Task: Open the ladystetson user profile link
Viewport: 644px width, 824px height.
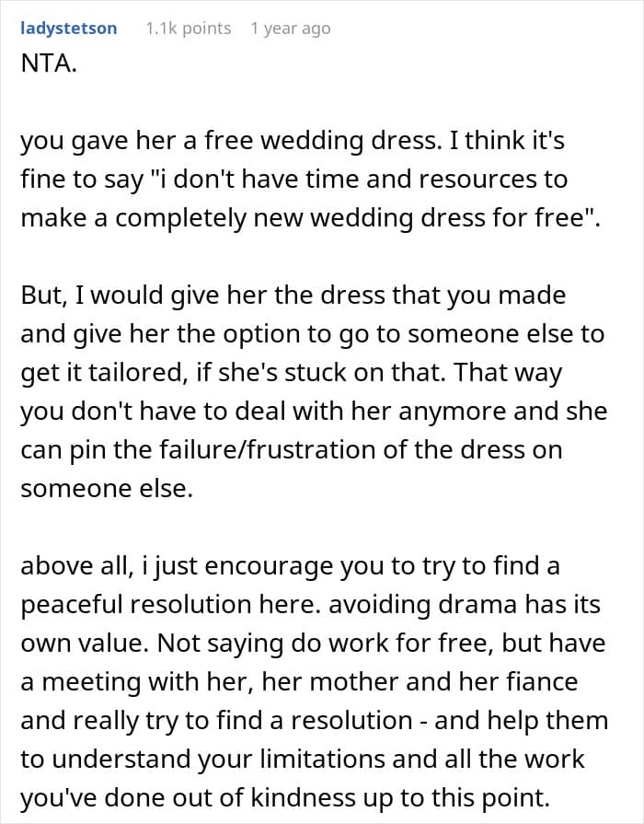Action: tap(68, 28)
